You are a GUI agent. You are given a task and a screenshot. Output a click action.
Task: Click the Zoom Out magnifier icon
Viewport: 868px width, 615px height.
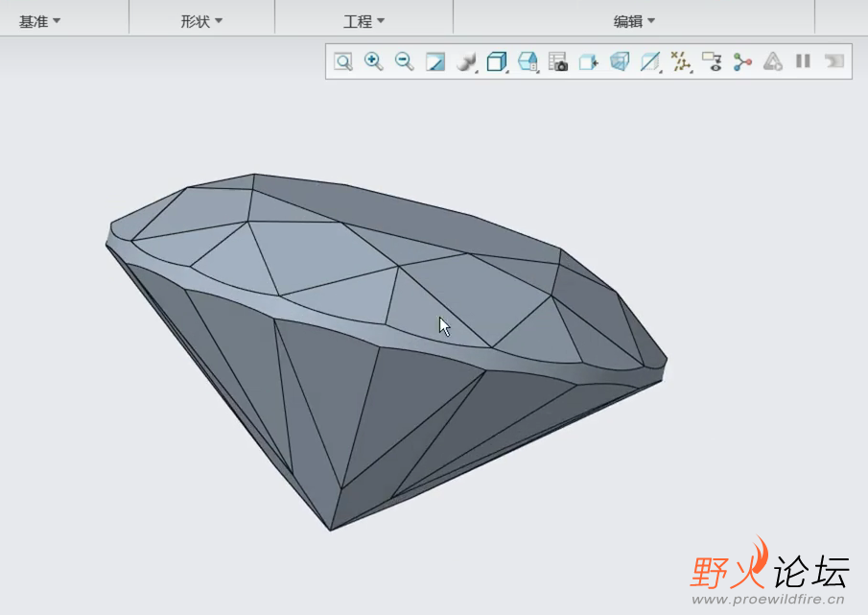405,61
